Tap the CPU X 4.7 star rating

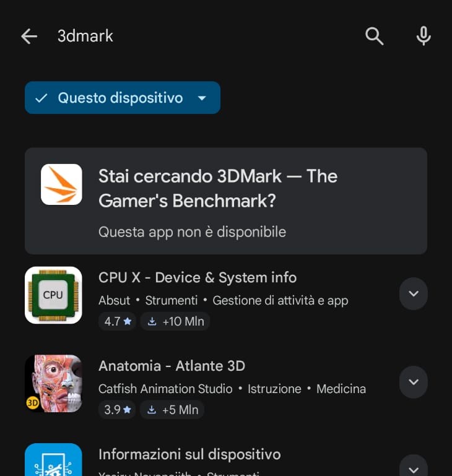[117, 321]
